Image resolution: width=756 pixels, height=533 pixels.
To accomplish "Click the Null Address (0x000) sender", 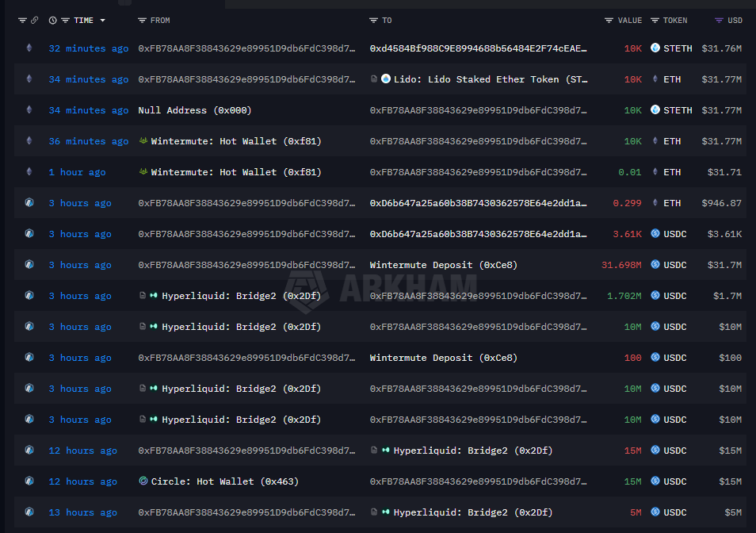I will (194, 110).
